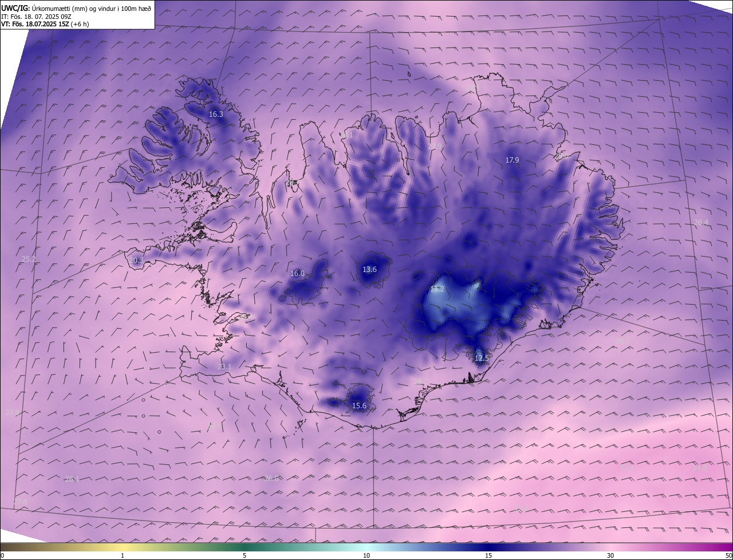This screenshot has width=733, height=560.
Task: Click the color scale tick labeled 30
Action: click(x=610, y=556)
